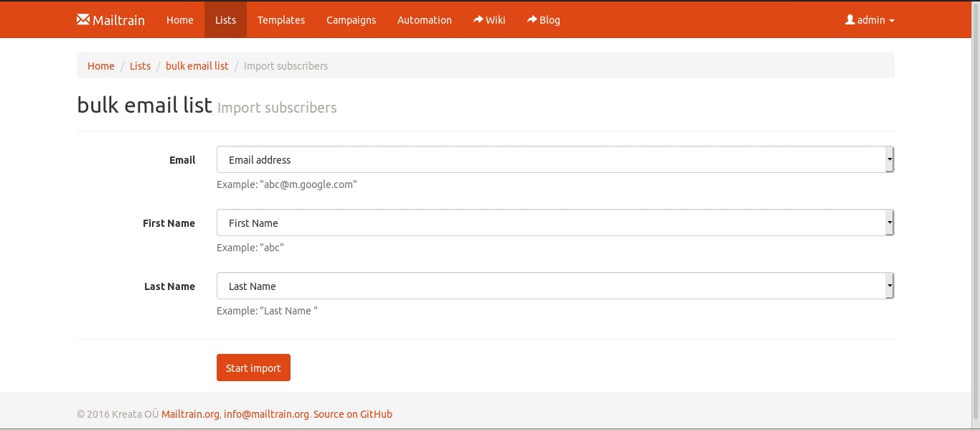Screen dimensions: 980x430
Task: Open the Automation menu item
Action: click(x=425, y=19)
